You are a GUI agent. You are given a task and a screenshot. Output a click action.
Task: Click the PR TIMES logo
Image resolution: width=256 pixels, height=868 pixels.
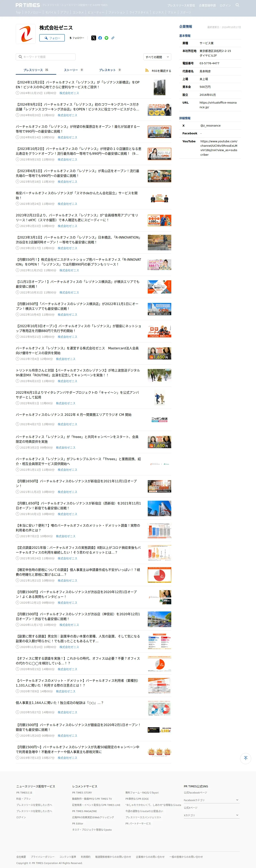28,5
